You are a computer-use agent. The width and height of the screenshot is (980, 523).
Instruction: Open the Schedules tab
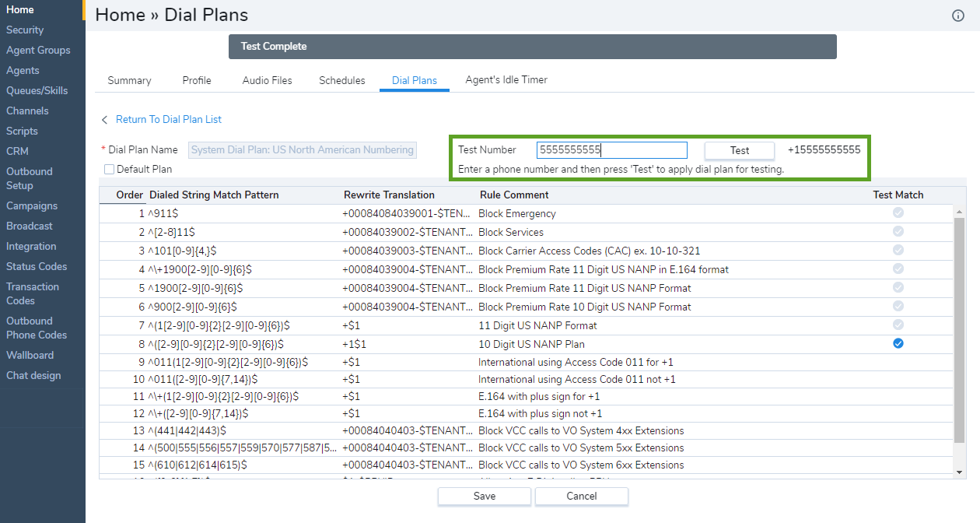342,80
